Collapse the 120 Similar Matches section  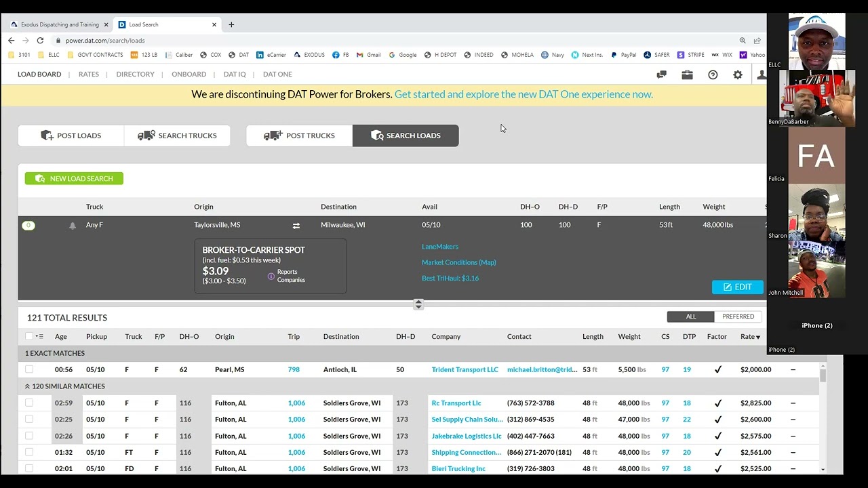point(28,386)
